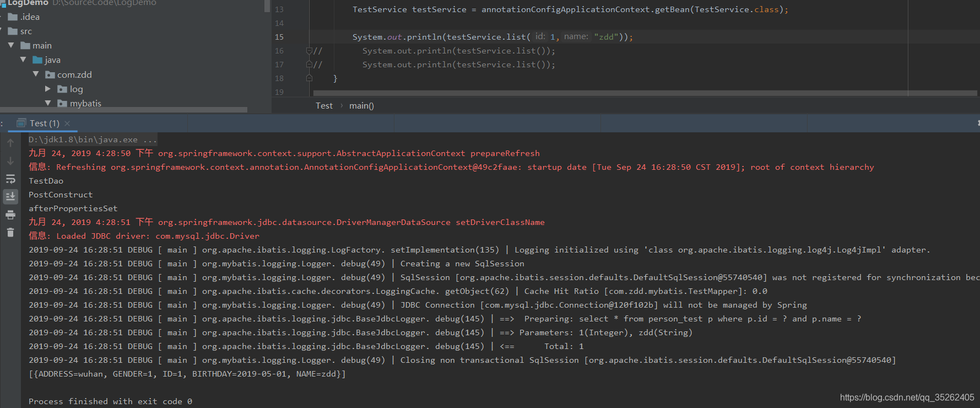This screenshot has width=980, height=408.
Task: Click the java source folder icon
Action: point(37,60)
